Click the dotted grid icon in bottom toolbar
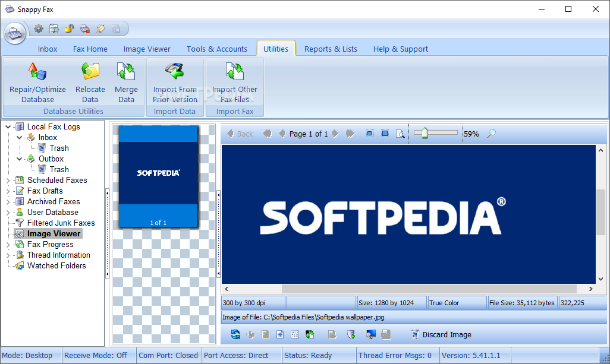 point(295,334)
